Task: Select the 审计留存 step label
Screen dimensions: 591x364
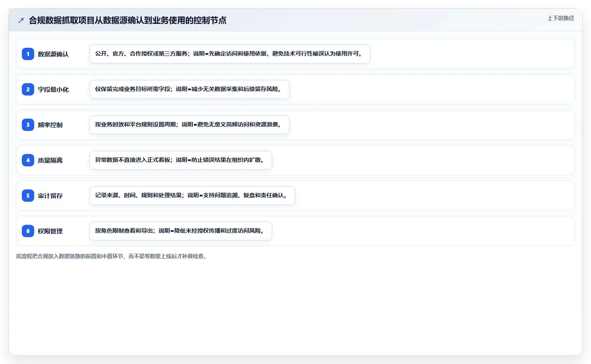Action: point(50,196)
